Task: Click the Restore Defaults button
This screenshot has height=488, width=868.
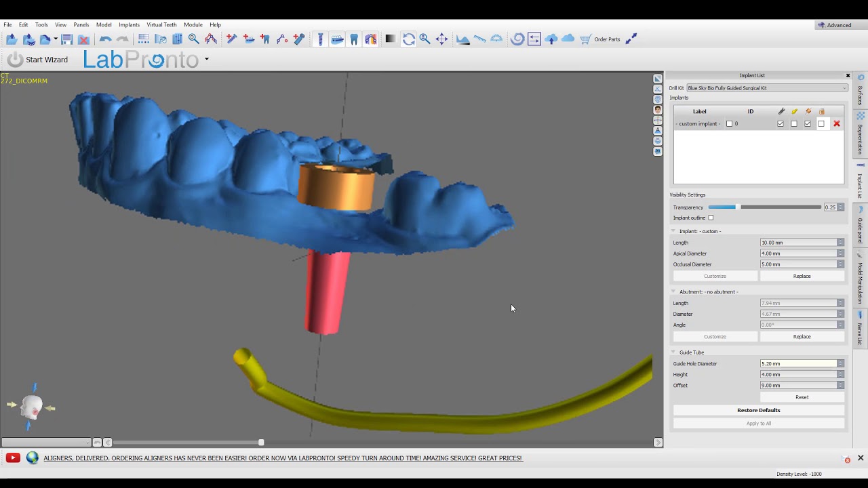Action: pyautogui.click(x=759, y=410)
